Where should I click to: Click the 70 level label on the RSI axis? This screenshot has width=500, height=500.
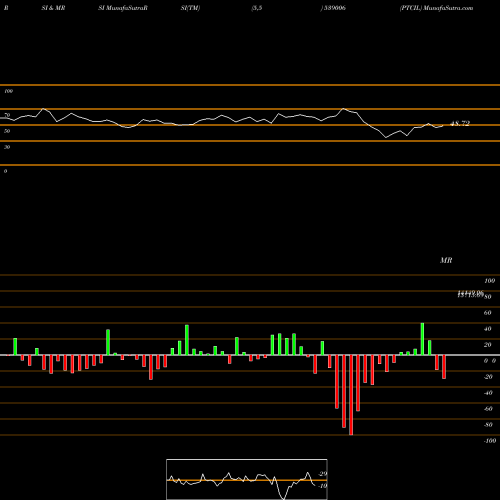[x=7, y=115]
